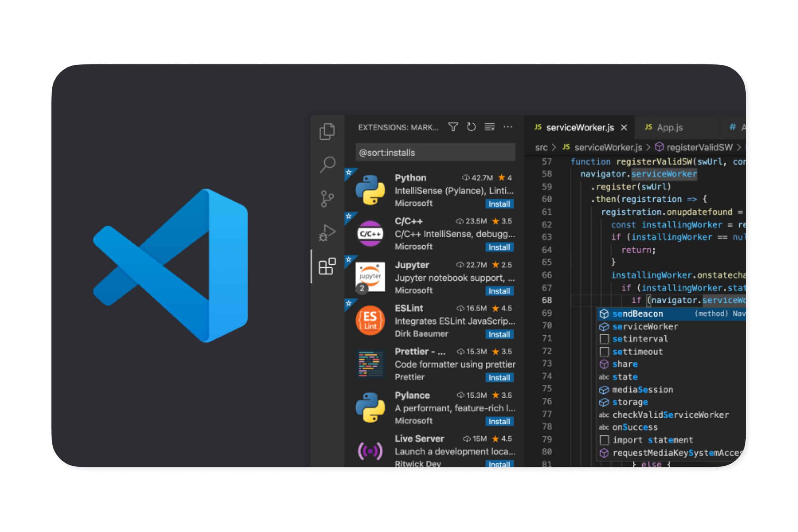Open the Explorer files icon
This screenshot has width=798, height=532.
pyautogui.click(x=327, y=131)
